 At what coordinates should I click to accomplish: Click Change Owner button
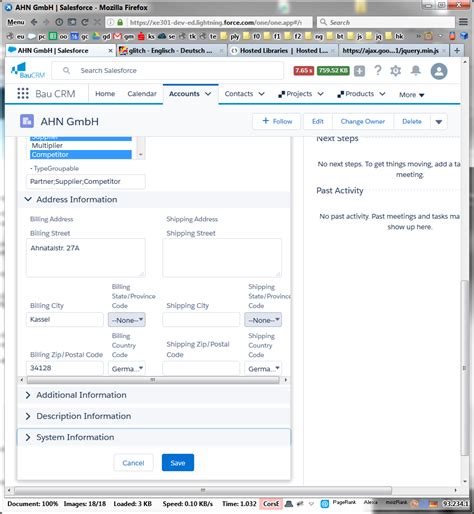(363, 121)
